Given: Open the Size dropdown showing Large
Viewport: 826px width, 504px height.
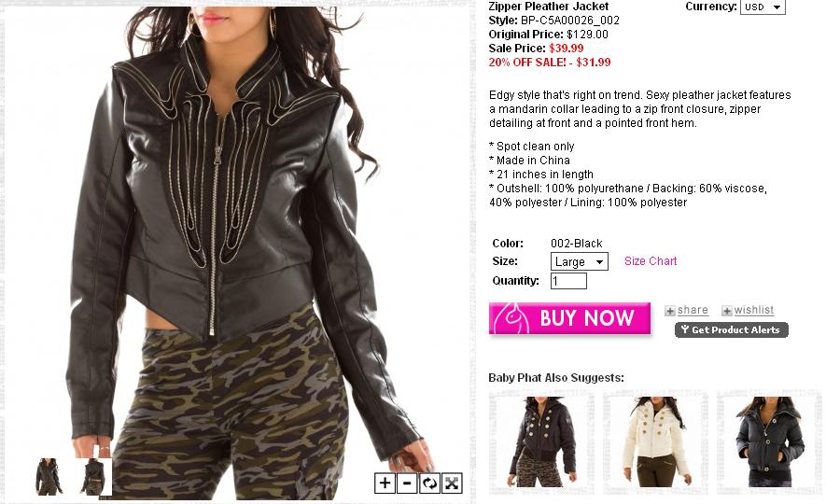Looking at the screenshot, I should point(579,261).
